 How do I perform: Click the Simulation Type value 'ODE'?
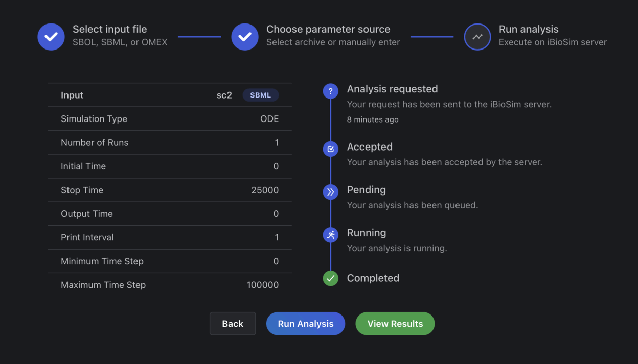[x=269, y=119]
